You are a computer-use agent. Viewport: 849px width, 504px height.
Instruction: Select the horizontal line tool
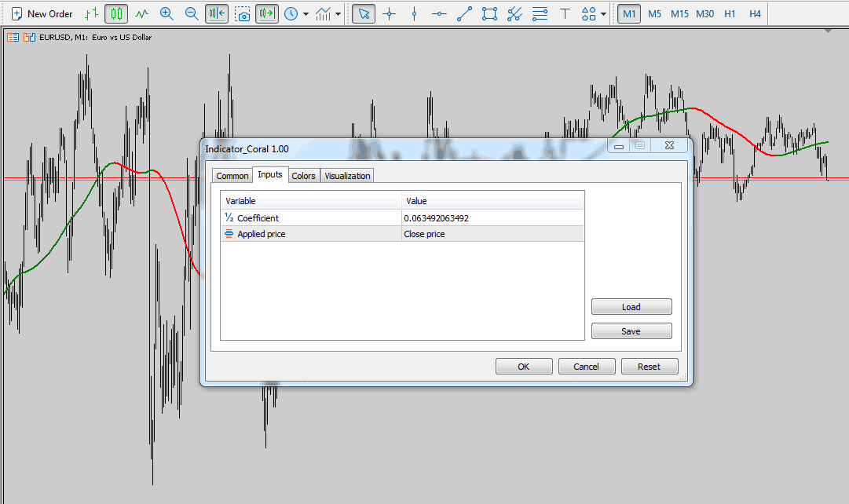tap(439, 13)
